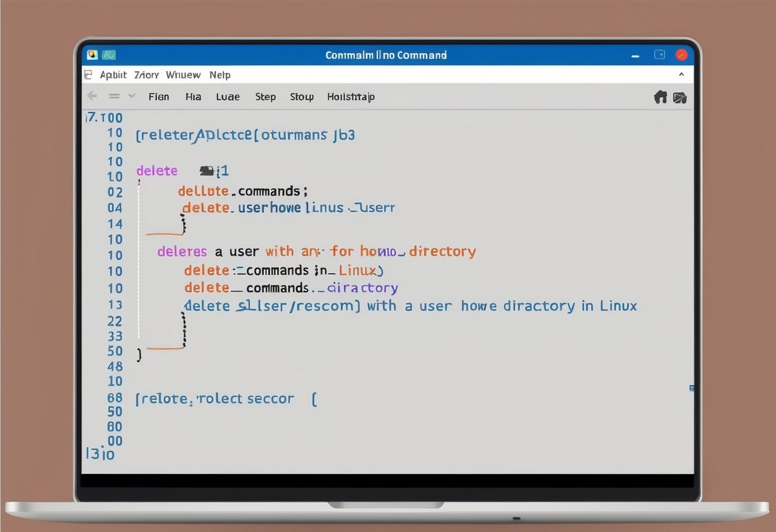Click the colorful app icon in title bar
Image resolution: width=776 pixels, height=532 pixels.
click(92, 55)
